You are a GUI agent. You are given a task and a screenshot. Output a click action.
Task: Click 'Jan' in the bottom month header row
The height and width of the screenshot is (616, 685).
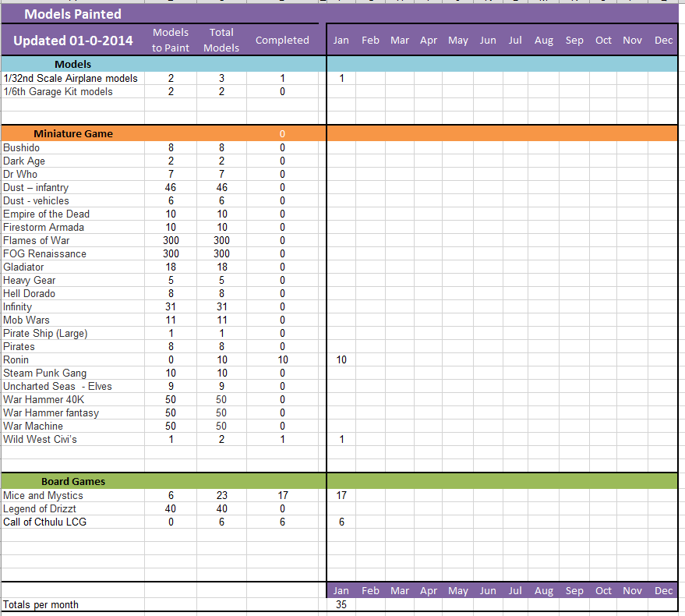point(341,590)
